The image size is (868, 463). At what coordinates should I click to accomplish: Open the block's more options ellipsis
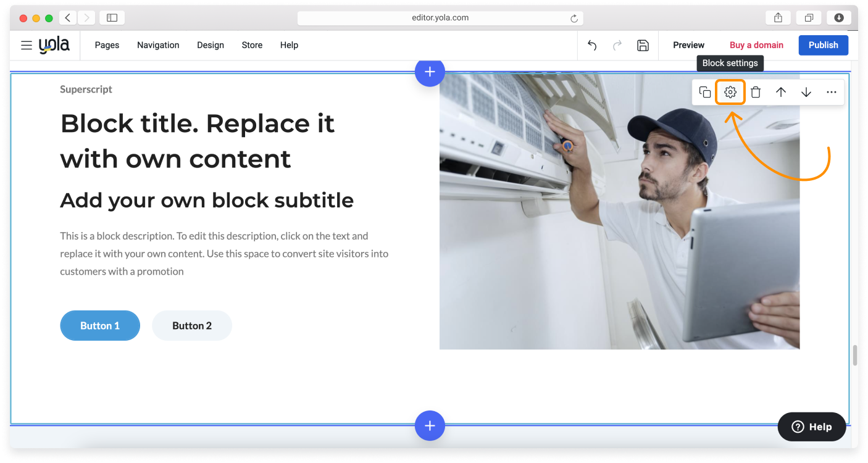[x=832, y=93]
